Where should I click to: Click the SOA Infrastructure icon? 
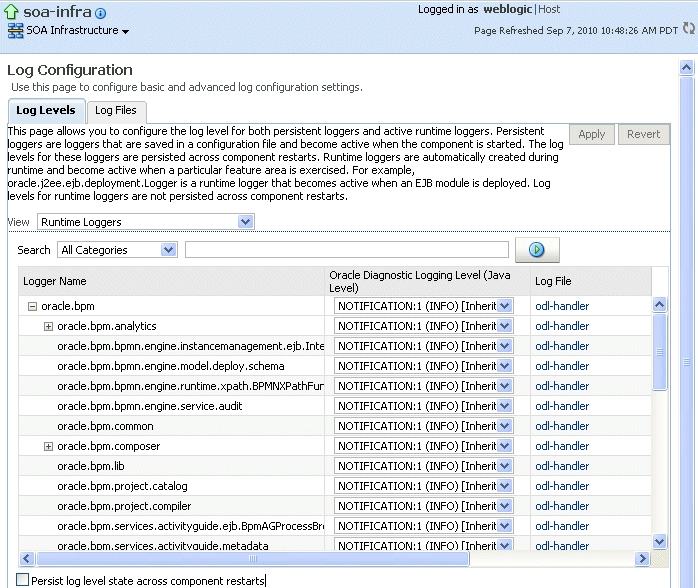click(16, 31)
